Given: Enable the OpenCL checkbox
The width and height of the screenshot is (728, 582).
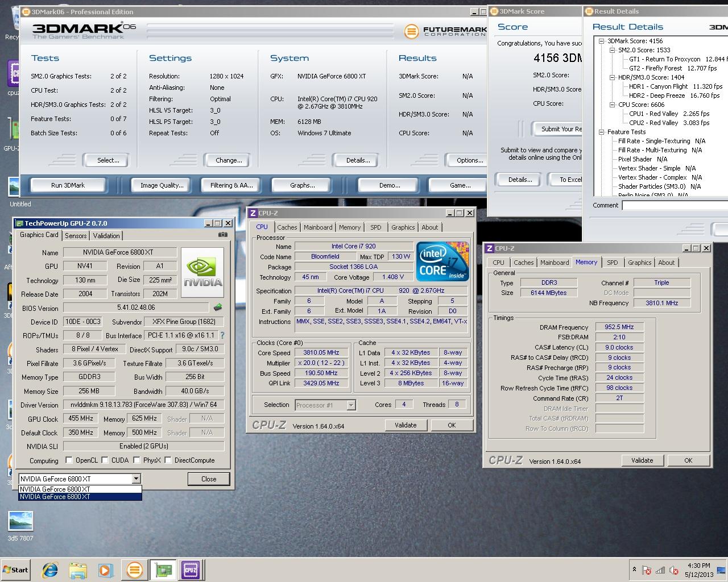Looking at the screenshot, I should [x=69, y=460].
